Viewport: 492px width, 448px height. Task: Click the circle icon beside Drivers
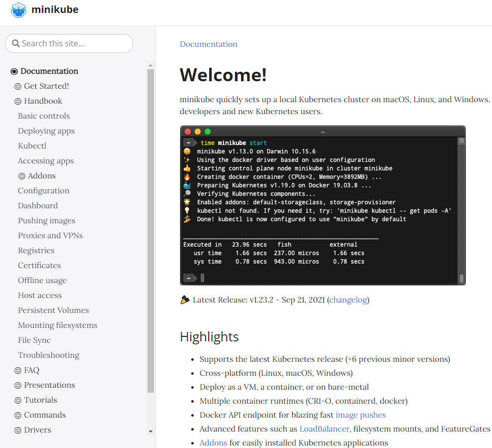18,431
